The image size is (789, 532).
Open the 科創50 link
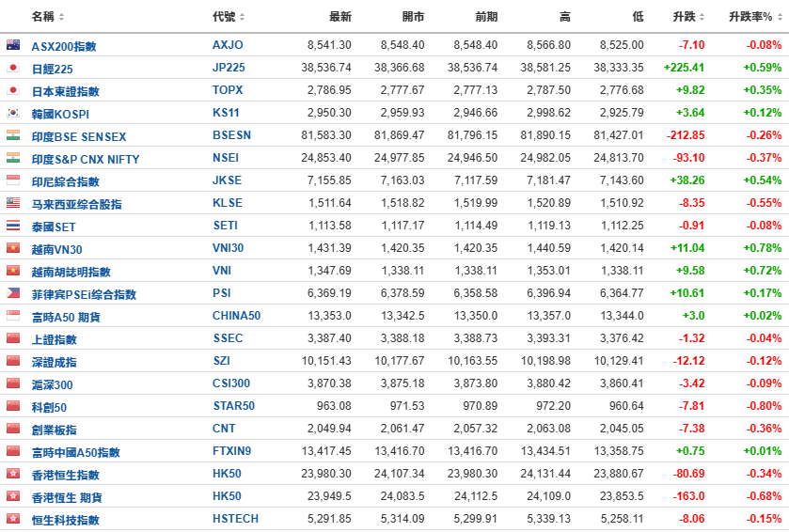click(49, 407)
